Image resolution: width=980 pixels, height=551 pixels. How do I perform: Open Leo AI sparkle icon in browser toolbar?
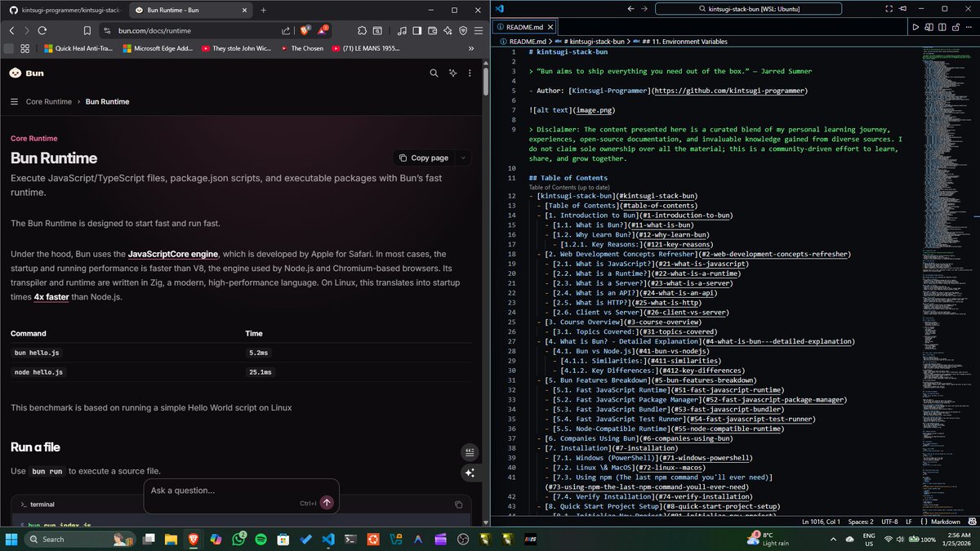pos(448,30)
